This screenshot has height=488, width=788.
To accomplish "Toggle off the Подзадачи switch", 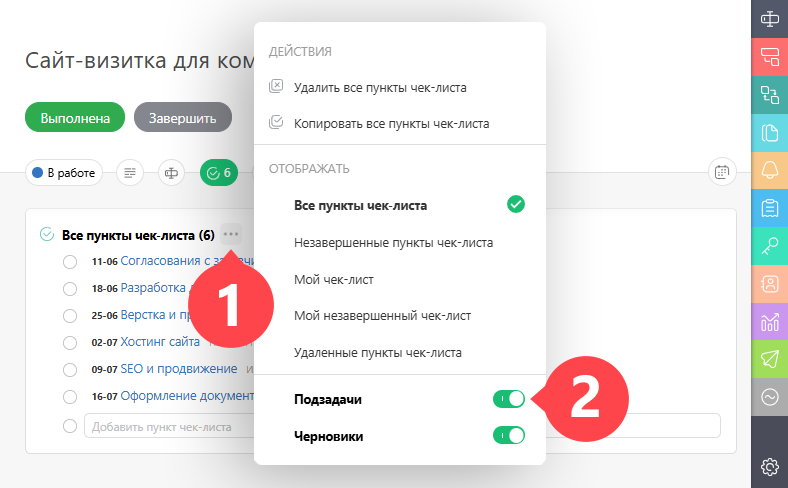I will tap(509, 399).
